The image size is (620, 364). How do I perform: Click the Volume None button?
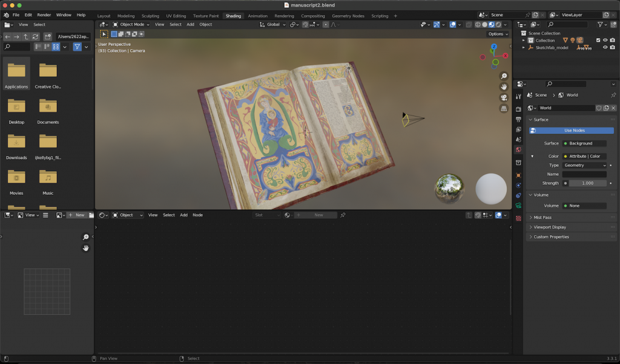[584, 206]
